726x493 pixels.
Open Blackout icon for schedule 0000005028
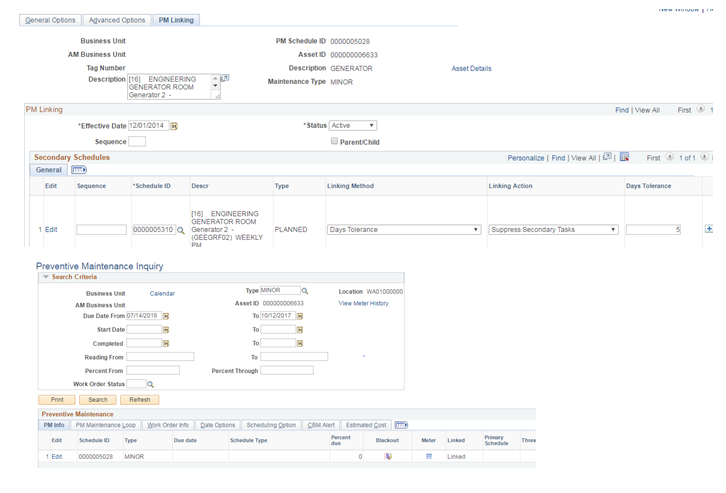(x=388, y=456)
